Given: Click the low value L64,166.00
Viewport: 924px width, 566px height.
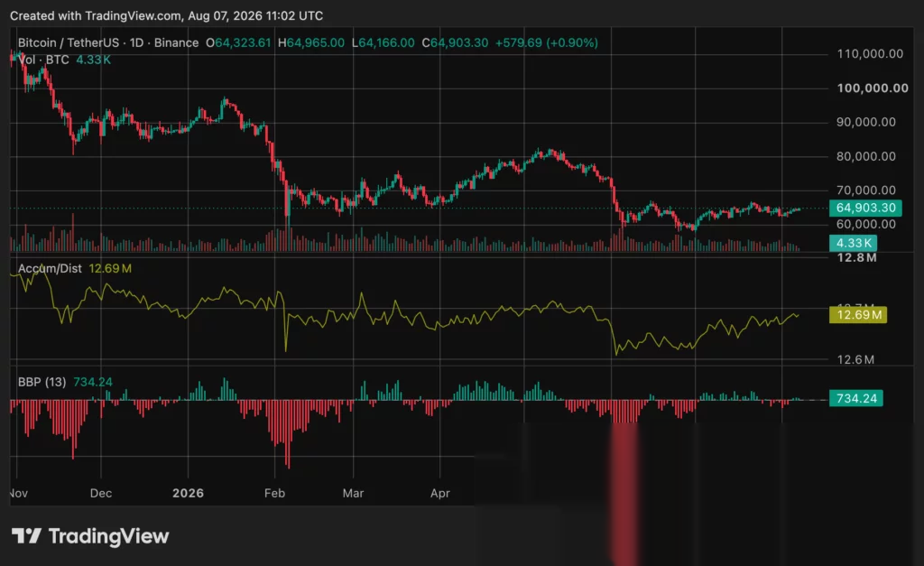Looking at the screenshot, I should (383, 43).
